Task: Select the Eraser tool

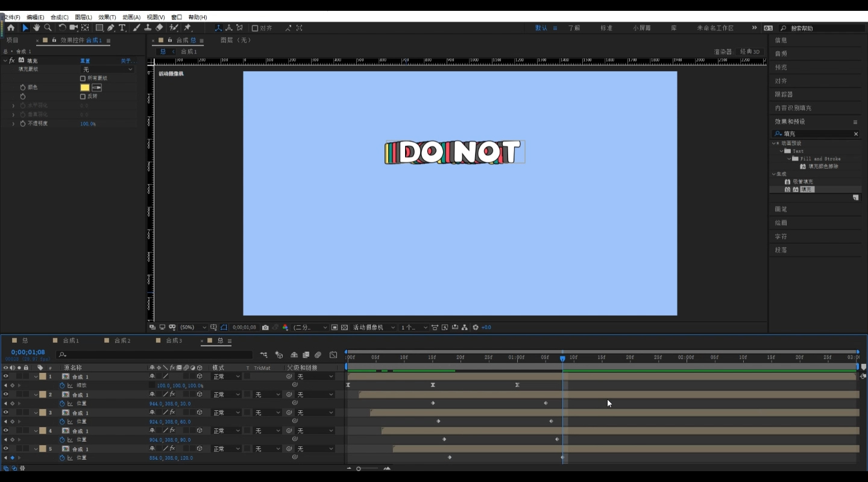Action: pos(159,28)
